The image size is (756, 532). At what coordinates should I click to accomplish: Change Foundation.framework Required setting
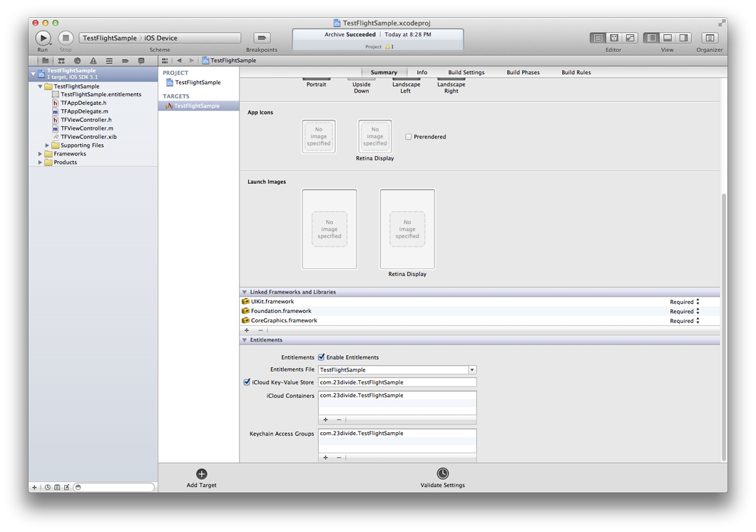[x=684, y=312]
